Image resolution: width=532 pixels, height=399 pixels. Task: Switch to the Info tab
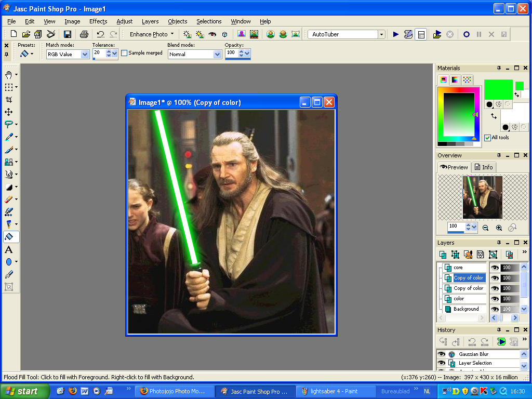pos(484,167)
